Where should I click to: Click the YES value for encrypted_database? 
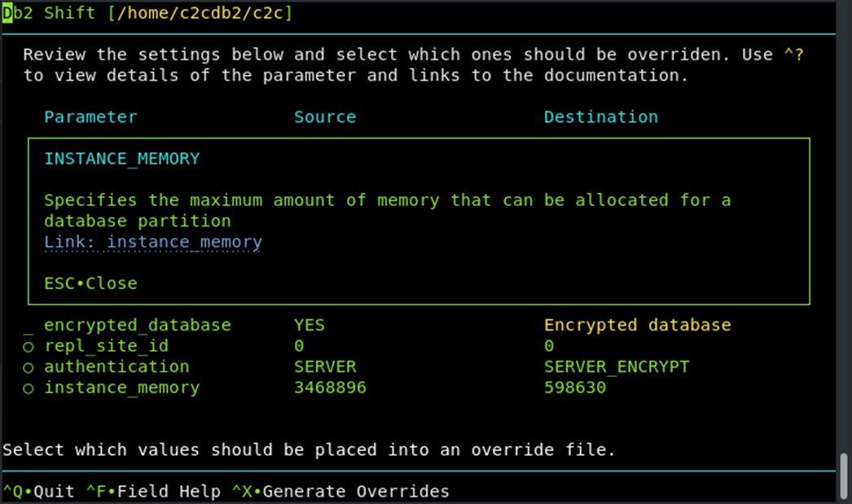[x=309, y=325]
